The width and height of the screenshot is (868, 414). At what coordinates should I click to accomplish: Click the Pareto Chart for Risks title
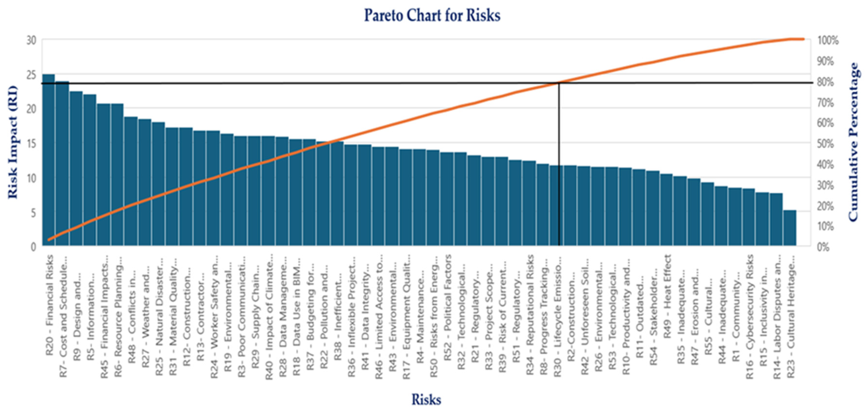432,16
